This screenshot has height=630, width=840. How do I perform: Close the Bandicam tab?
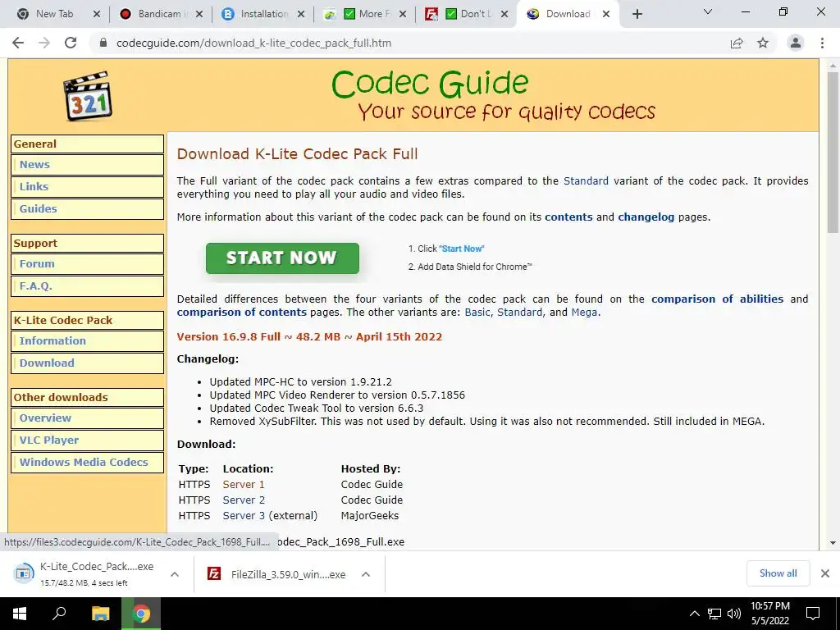(x=199, y=14)
